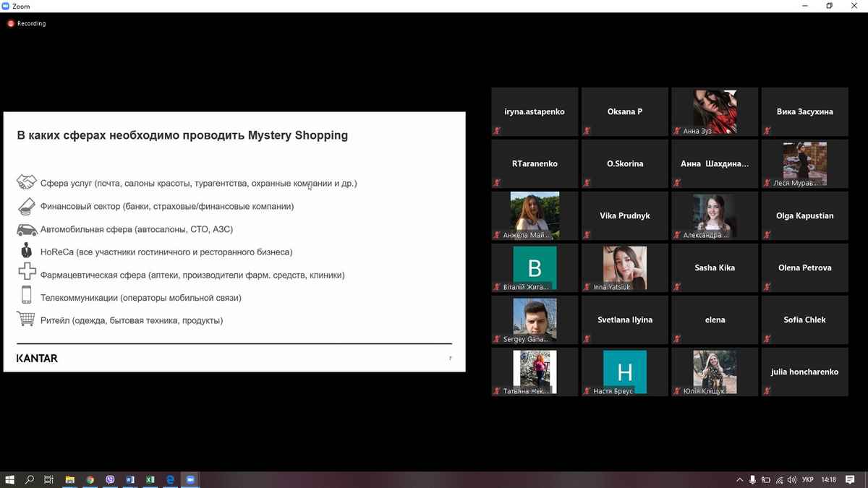Open the Windows Start menu

click(x=10, y=479)
